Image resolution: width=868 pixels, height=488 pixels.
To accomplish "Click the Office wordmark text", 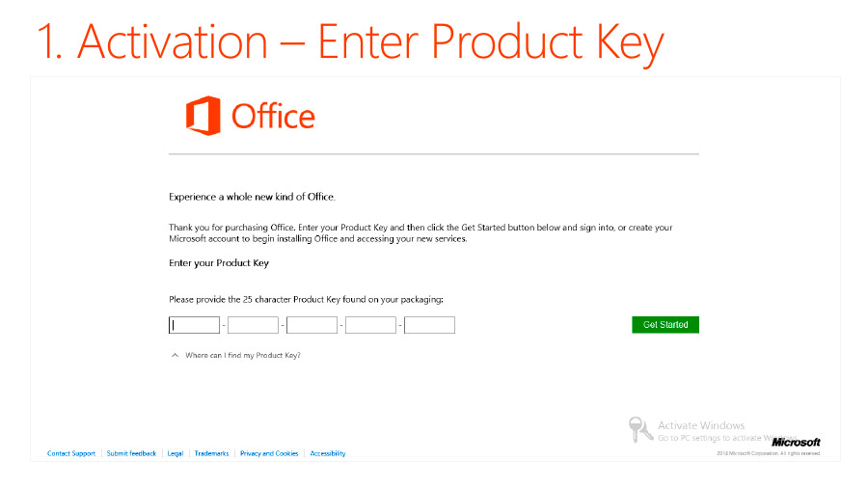I will pos(274,116).
